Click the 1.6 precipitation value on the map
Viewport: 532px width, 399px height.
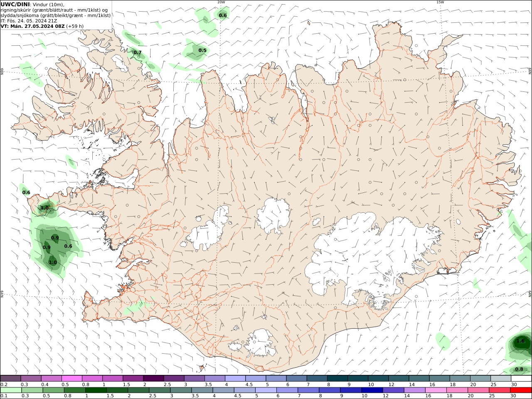tap(520, 341)
